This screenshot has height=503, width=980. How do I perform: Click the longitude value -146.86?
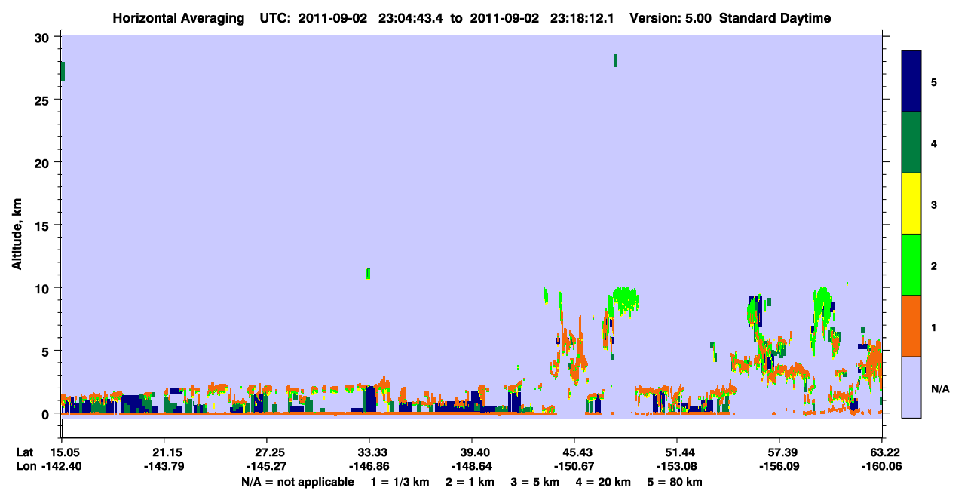[x=369, y=466]
